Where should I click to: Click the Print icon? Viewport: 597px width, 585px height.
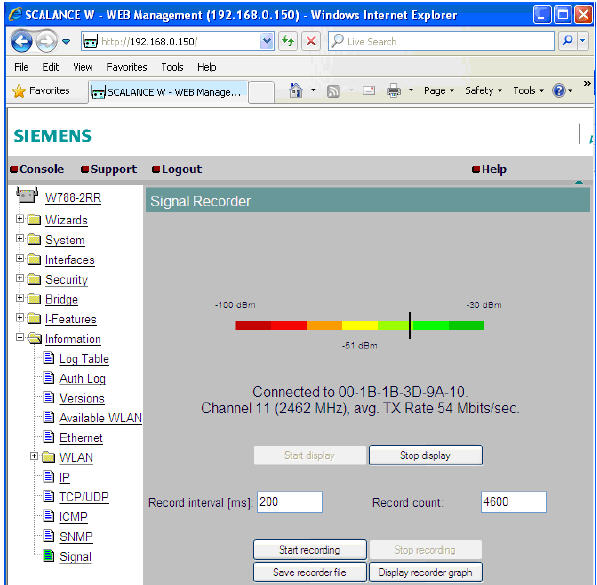click(394, 91)
